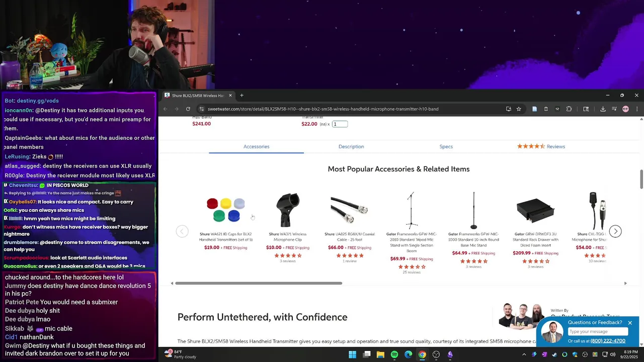Open File Explorer from the taskbar

(380, 354)
